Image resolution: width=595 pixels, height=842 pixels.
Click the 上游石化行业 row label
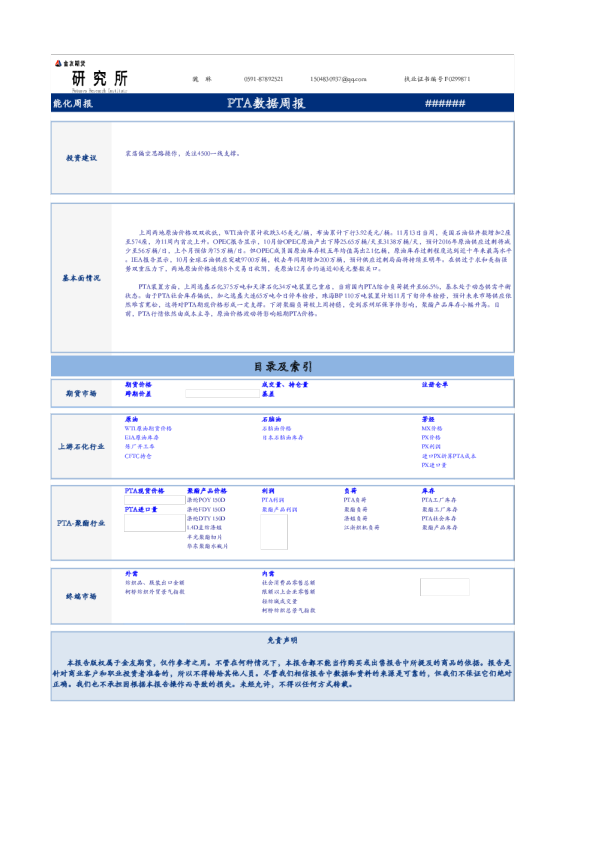click(x=81, y=446)
